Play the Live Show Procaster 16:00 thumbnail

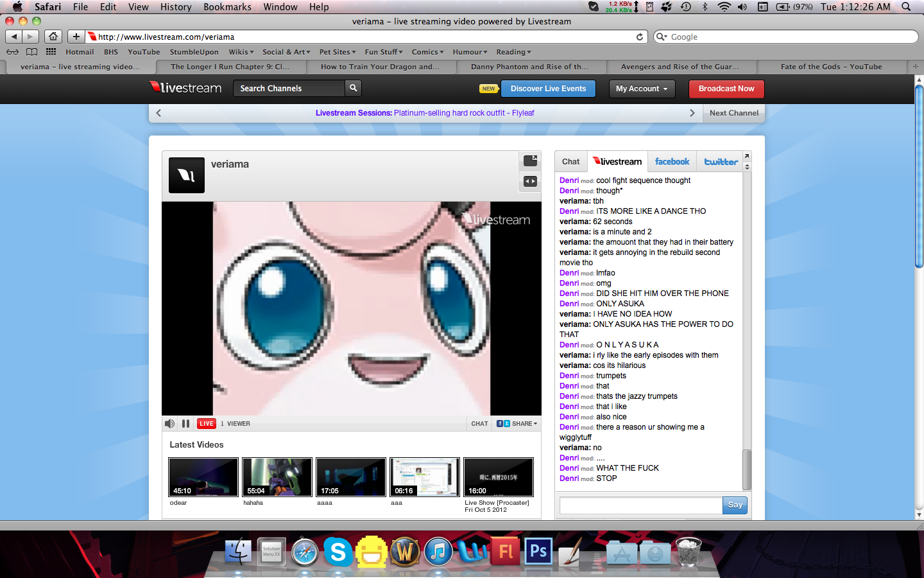pos(499,477)
